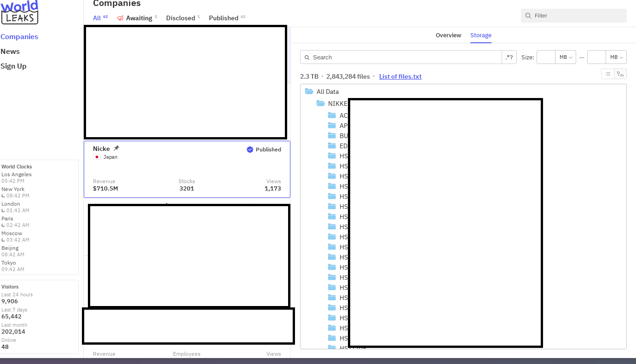Click the Published verified badge on Nicke
Viewport: 636px width, 364px height.
coord(264,150)
